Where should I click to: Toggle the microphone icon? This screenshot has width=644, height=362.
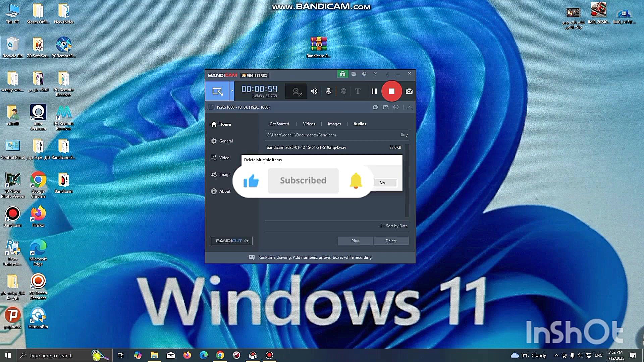(x=329, y=91)
